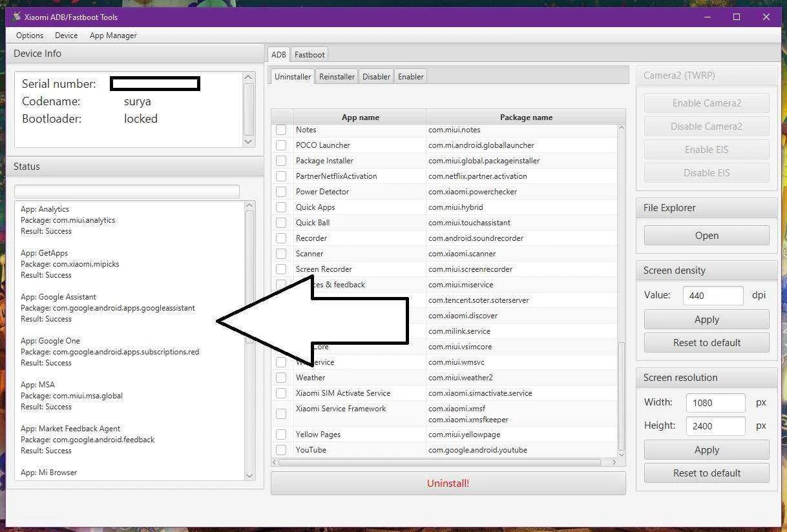Click the red Uninstall! button
Viewport: 787px width, 532px height.
[448, 483]
